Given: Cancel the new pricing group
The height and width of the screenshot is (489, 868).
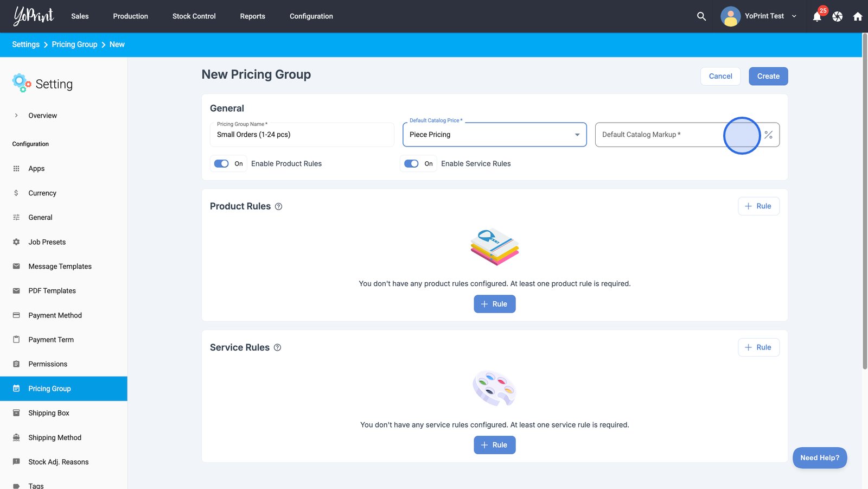Looking at the screenshot, I should point(720,76).
